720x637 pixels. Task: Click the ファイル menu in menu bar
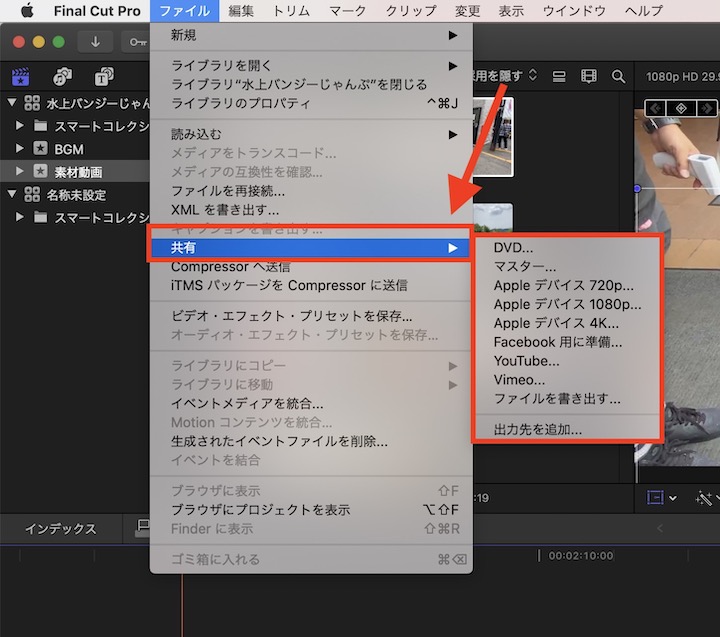[x=185, y=11]
